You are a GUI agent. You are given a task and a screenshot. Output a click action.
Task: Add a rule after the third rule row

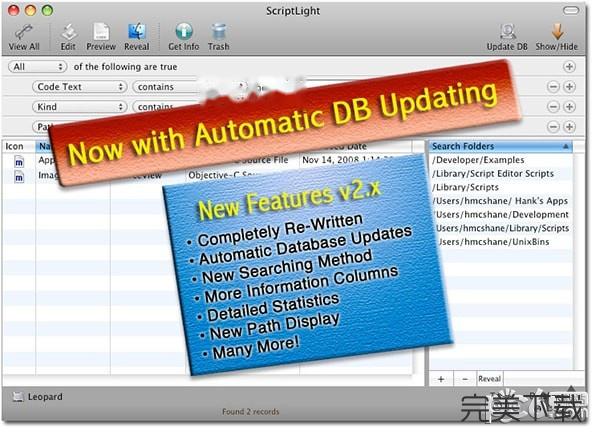click(x=569, y=127)
